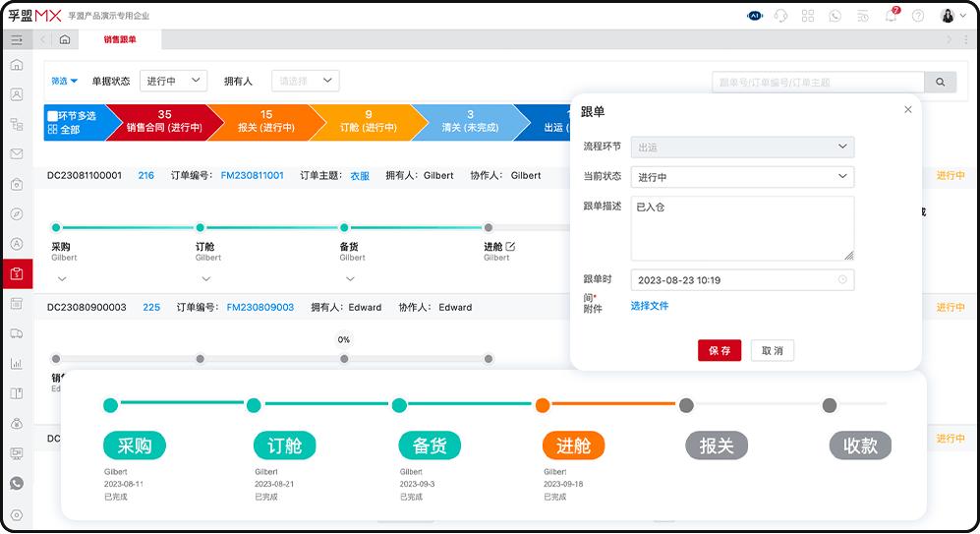
Task: Select the 报关 (进行中) stage tab
Action: (x=266, y=122)
